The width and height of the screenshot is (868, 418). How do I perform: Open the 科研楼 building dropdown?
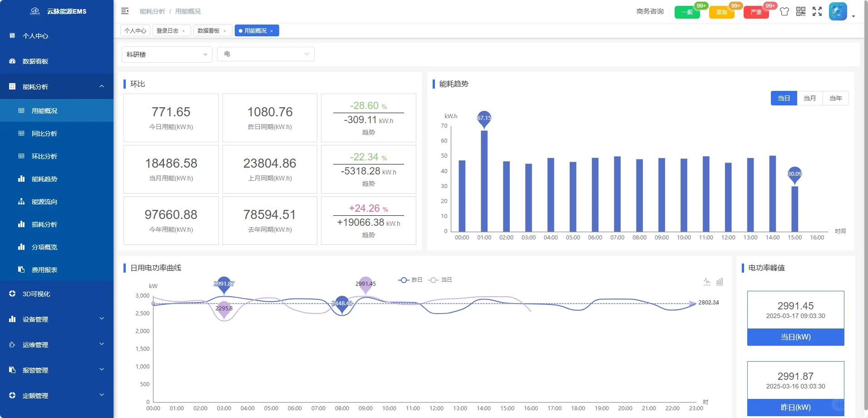pos(167,55)
